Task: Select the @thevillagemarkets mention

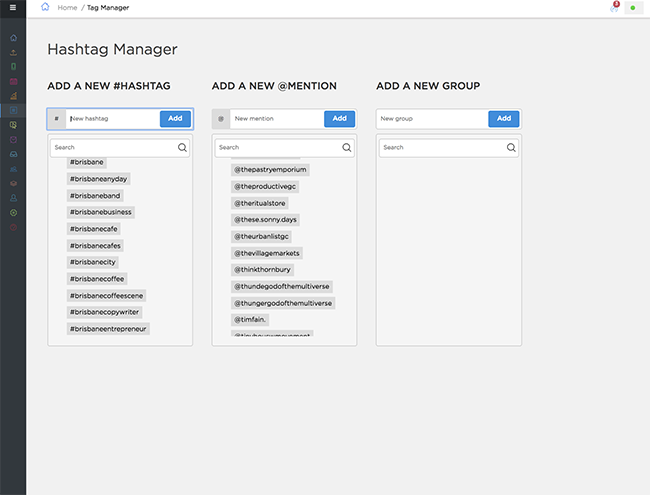Action: coord(267,253)
